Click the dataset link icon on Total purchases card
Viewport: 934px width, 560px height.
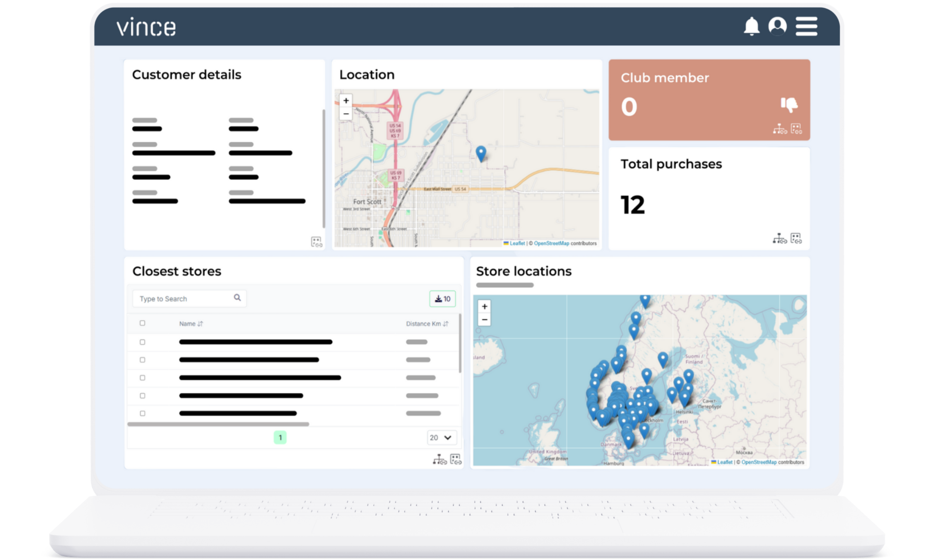point(797,238)
